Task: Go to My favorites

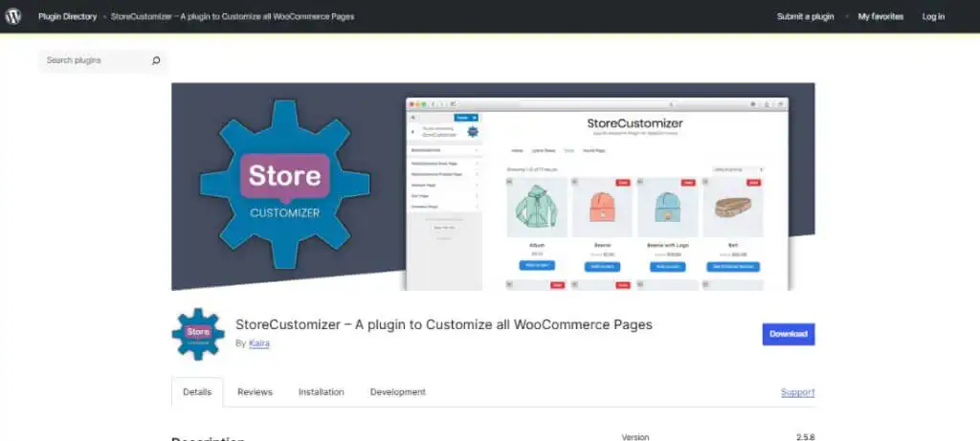Action: point(880,17)
